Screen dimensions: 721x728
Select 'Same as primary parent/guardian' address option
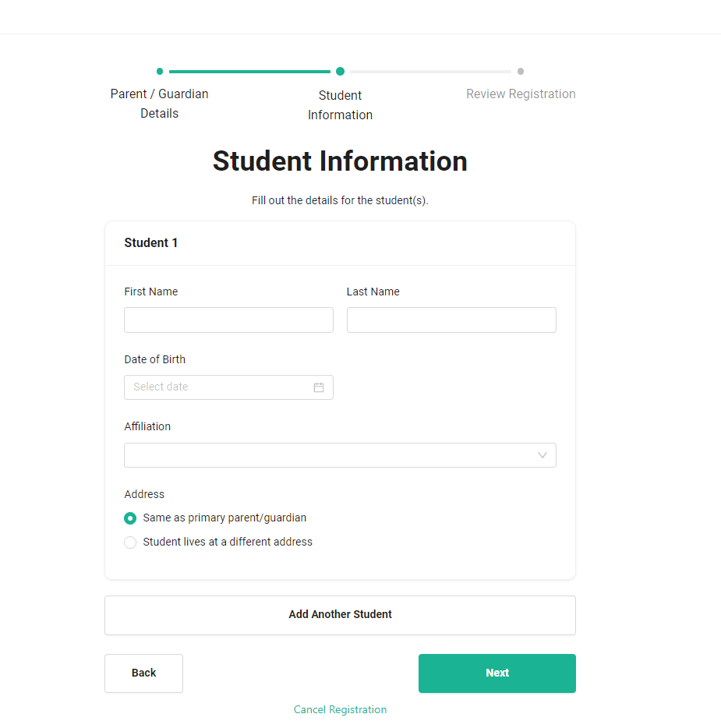click(130, 518)
